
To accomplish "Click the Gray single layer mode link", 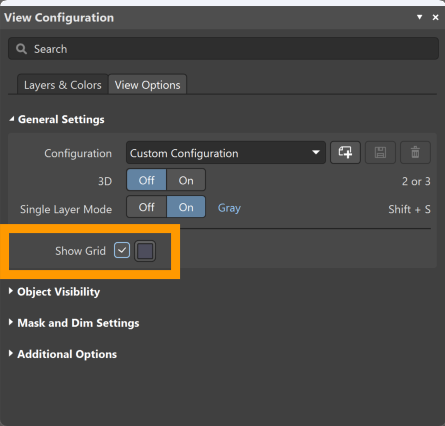I will pos(229,208).
